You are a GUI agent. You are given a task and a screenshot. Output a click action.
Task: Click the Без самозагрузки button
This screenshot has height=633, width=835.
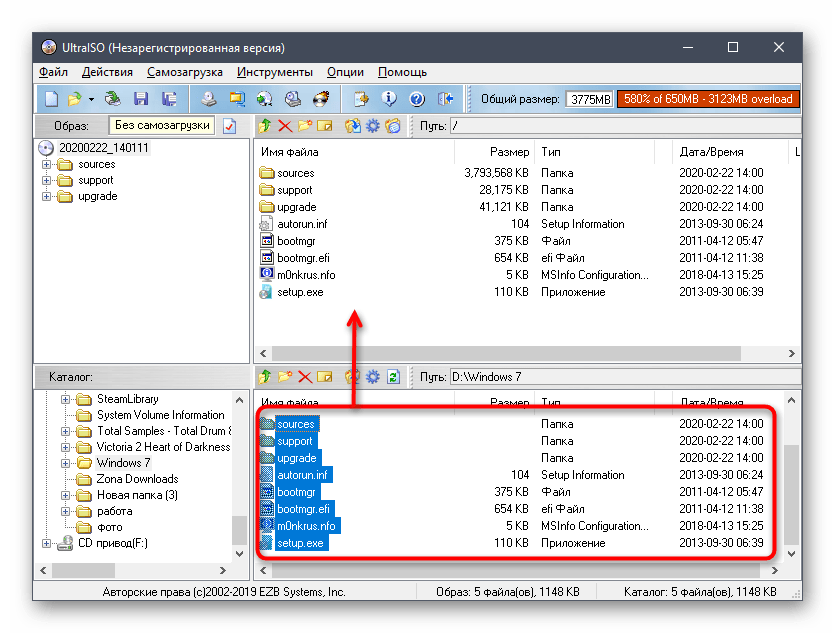point(162,126)
